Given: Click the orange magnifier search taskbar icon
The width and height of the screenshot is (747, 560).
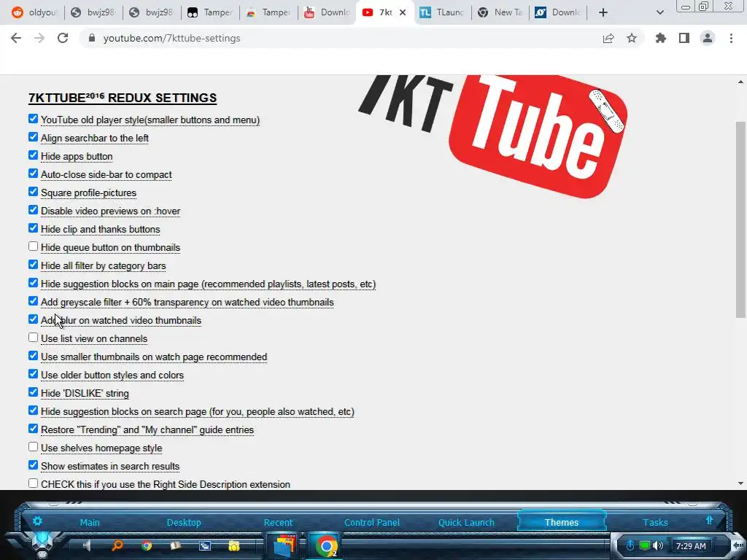Looking at the screenshot, I should [117, 545].
